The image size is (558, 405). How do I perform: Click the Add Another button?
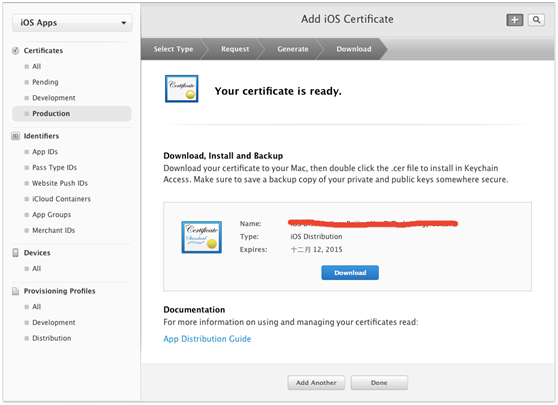[316, 383]
